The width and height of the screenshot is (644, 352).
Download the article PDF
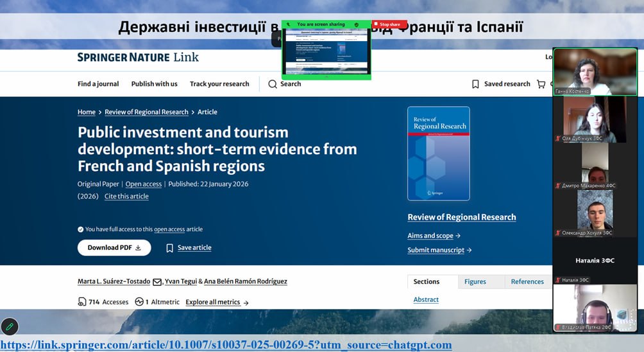coord(114,248)
